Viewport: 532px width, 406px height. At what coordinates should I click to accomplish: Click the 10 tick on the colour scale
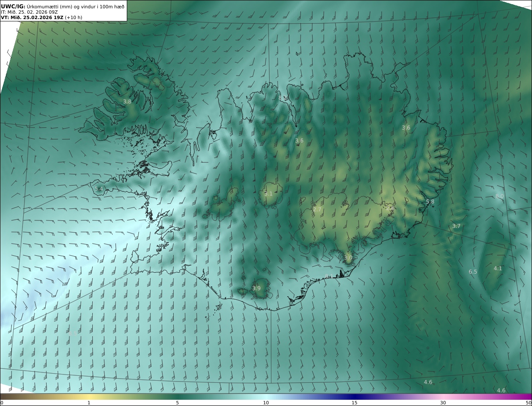pos(266,403)
